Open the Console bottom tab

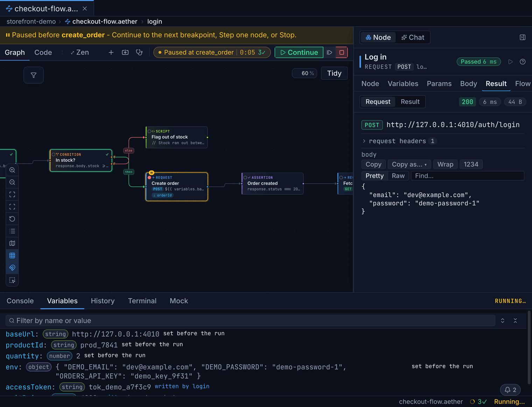click(20, 301)
